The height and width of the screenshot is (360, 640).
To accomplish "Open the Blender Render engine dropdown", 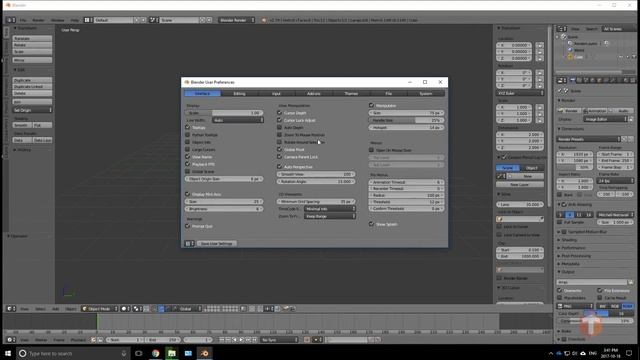I will [x=237, y=20].
